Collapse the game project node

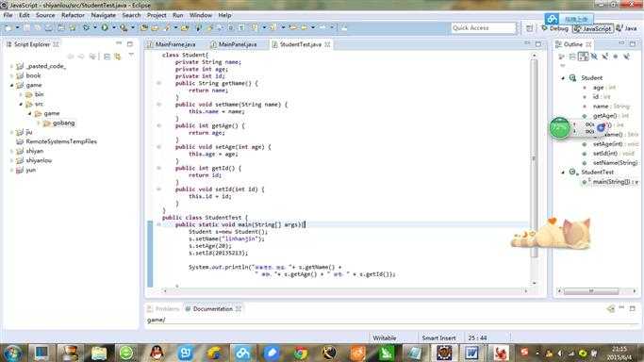(x=11, y=85)
